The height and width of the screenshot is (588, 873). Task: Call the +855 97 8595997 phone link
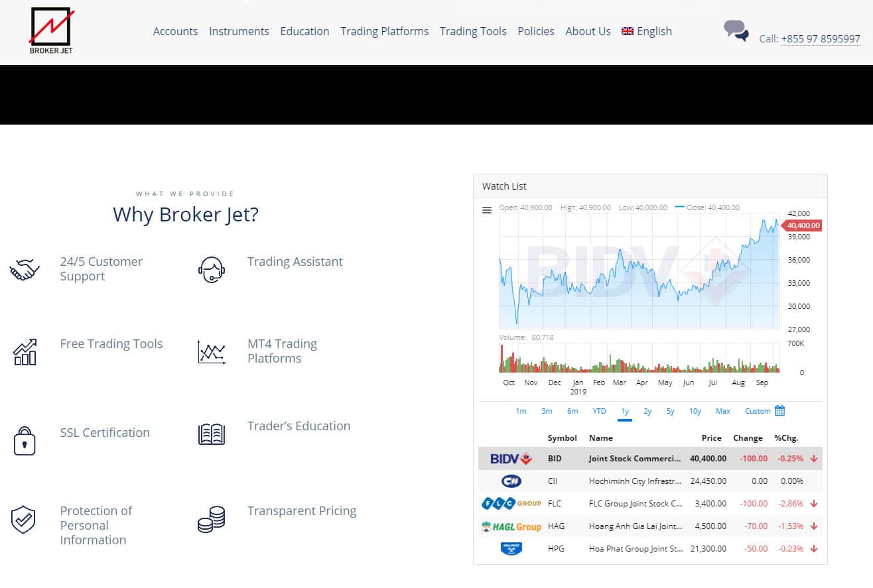(821, 38)
